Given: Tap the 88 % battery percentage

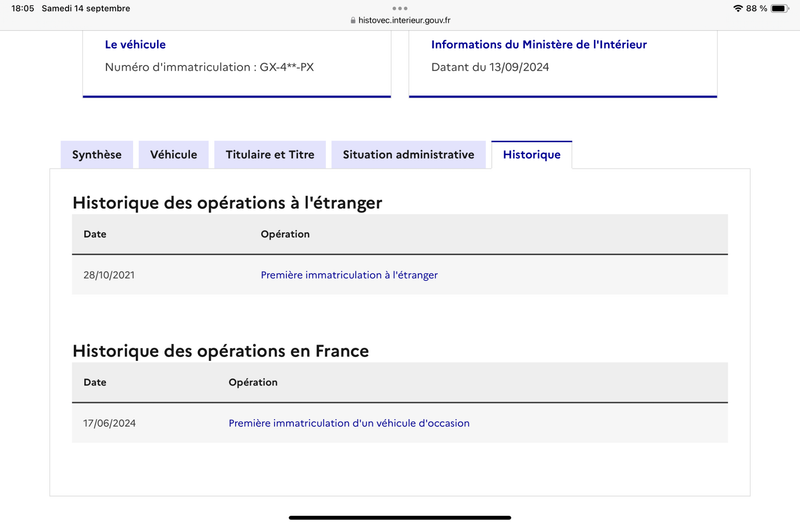Looking at the screenshot, I should pyautogui.click(x=756, y=8).
